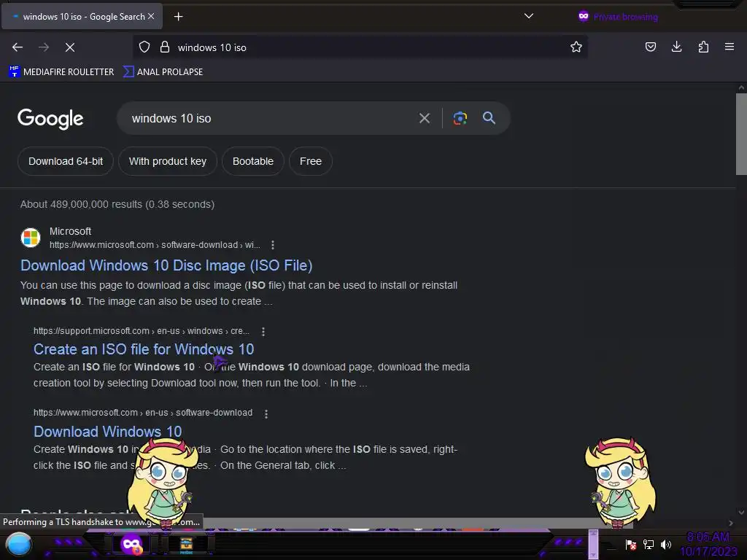Go back to the previous page
This screenshot has height=560, width=747.
click(18, 47)
